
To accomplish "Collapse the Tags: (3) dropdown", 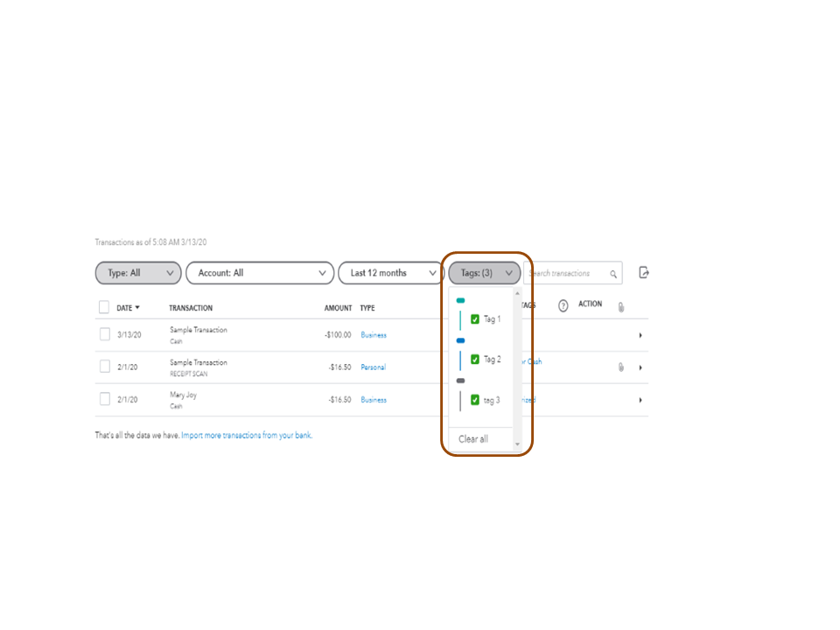I will (x=484, y=273).
